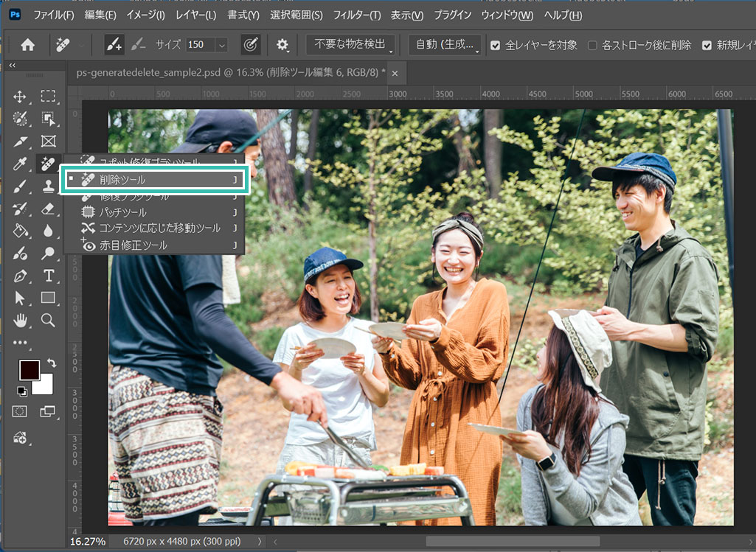Collapse the toolbar with double chevron
Screen dimensions: 756x552
pyautogui.click(x=13, y=65)
